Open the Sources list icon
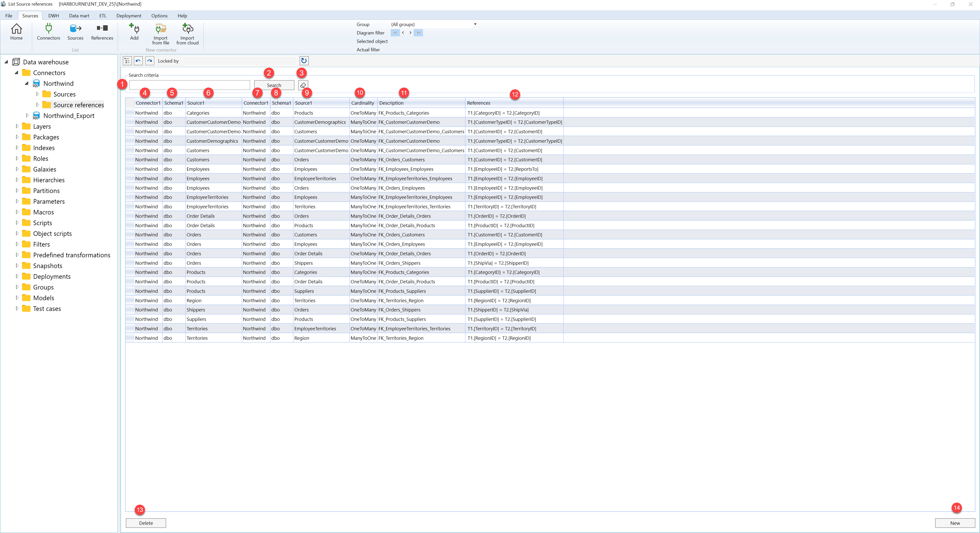The image size is (980, 533). (75, 32)
